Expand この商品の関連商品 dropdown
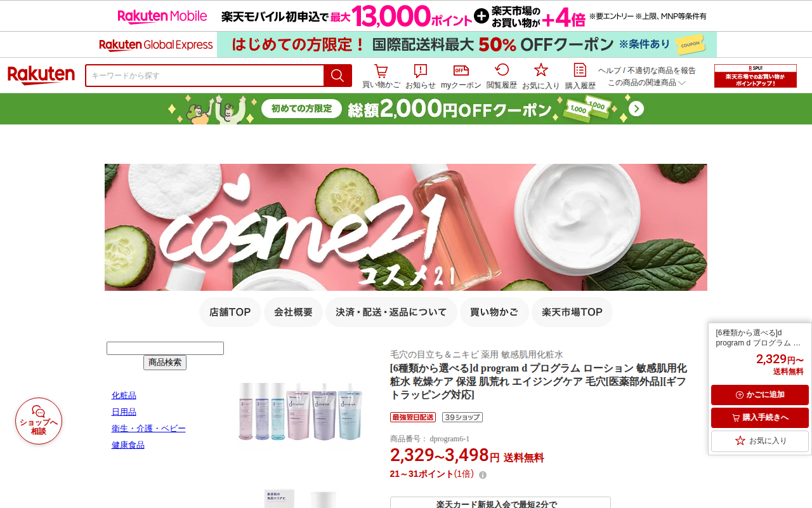Image resolution: width=812 pixels, height=508 pixels. 646,83
